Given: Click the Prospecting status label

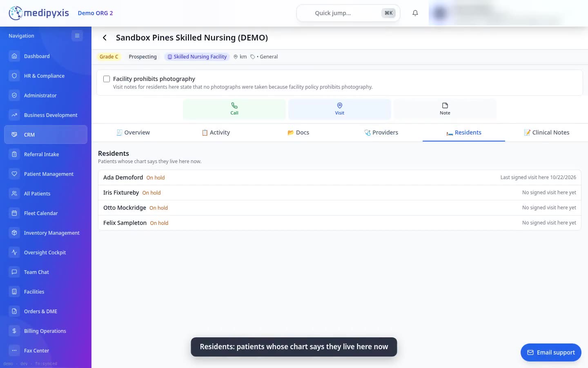Looking at the screenshot, I should click(143, 57).
